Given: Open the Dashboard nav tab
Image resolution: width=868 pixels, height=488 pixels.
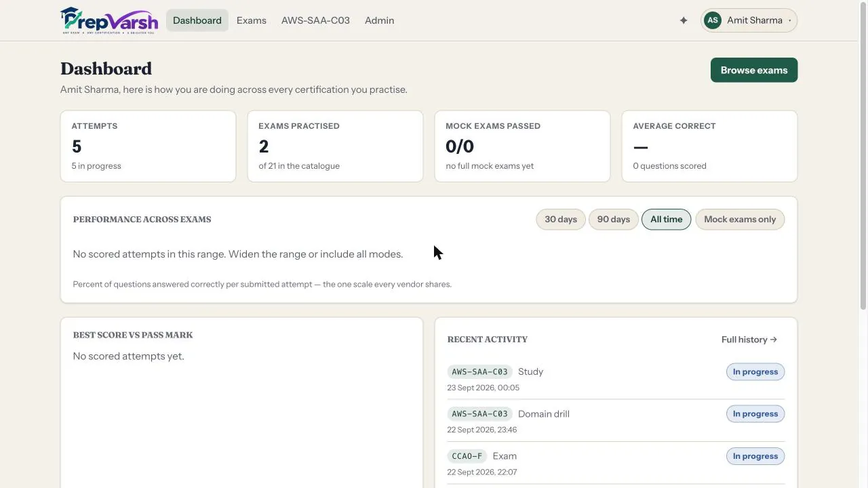Looking at the screenshot, I should click(x=197, y=20).
